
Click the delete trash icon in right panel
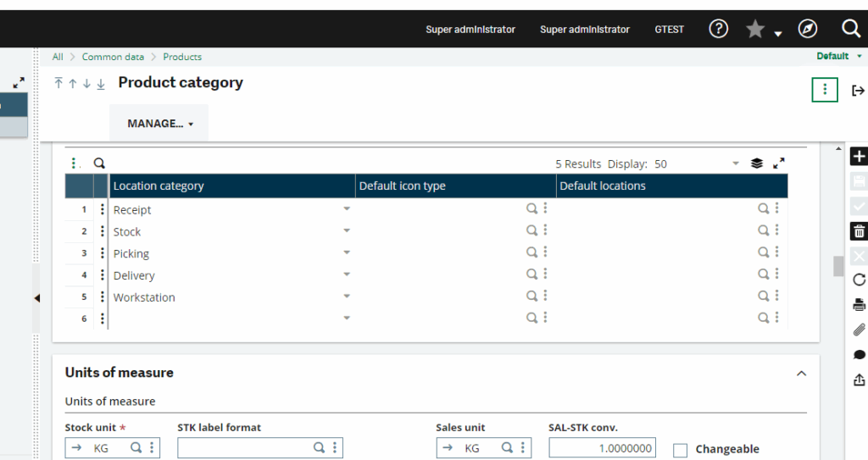click(859, 231)
